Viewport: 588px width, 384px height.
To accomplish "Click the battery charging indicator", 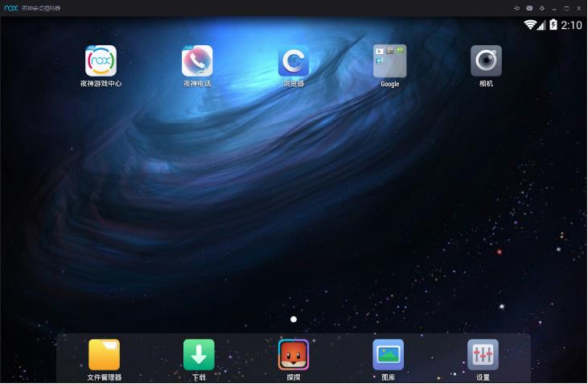I will (x=553, y=26).
